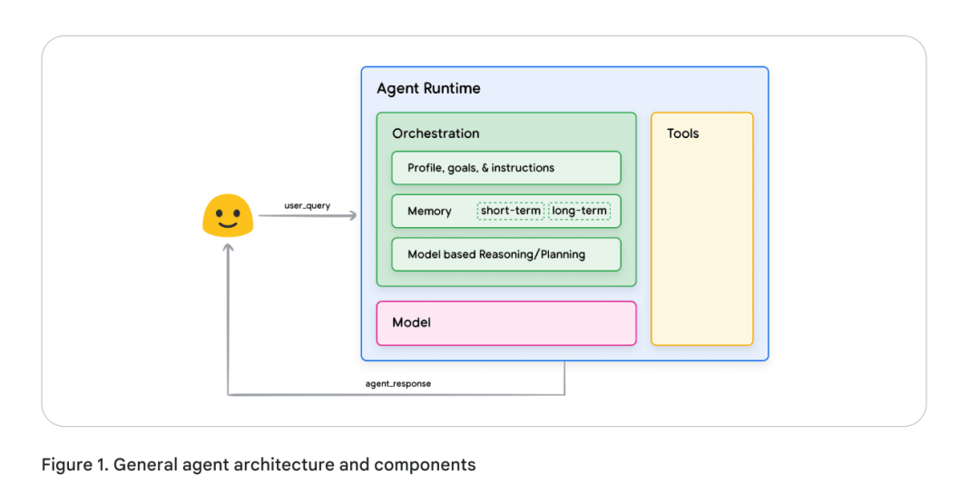Click the Tools heading label
This screenshot has width=980, height=495.
tap(682, 134)
